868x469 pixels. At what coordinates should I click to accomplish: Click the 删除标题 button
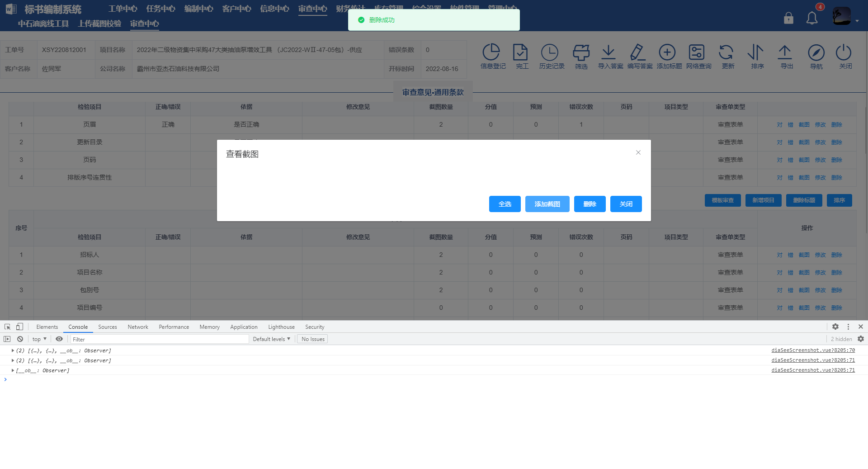click(804, 200)
